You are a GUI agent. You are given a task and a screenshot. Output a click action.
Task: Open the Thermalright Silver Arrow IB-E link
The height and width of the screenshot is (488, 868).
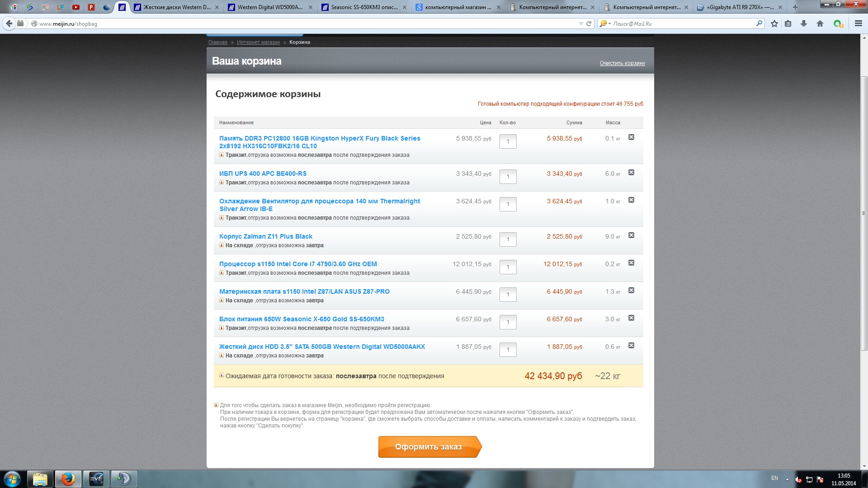320,205
